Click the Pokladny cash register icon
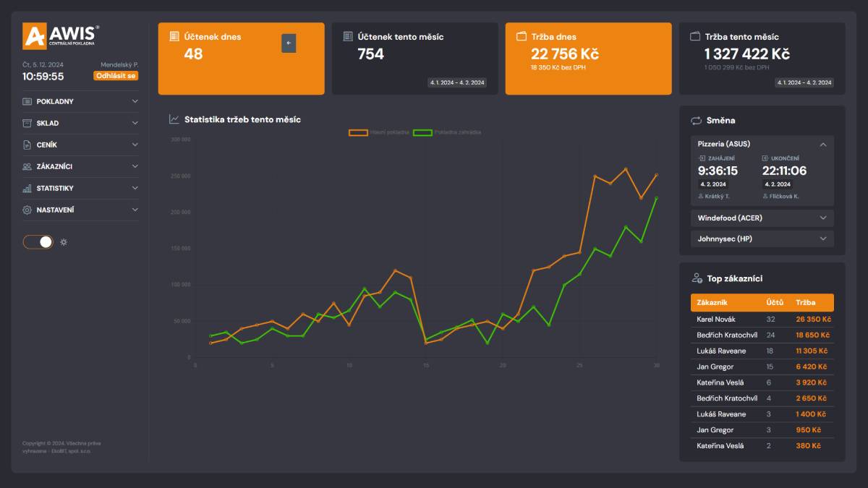 pos(27,102)
